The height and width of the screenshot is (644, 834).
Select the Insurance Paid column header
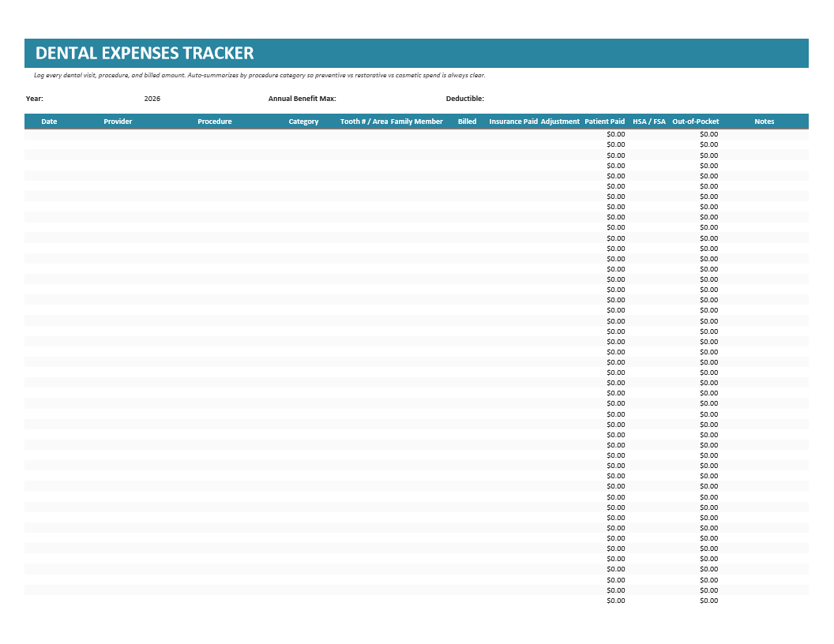point(513,122)
